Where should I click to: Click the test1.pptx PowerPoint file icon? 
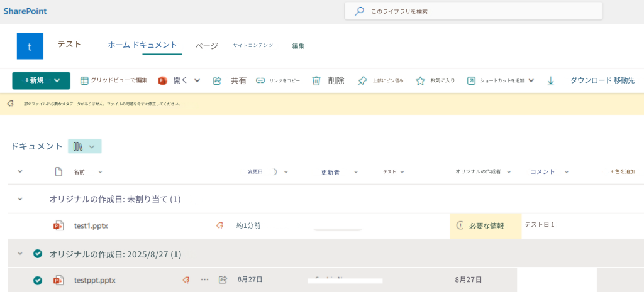click(x=58, y=225)
